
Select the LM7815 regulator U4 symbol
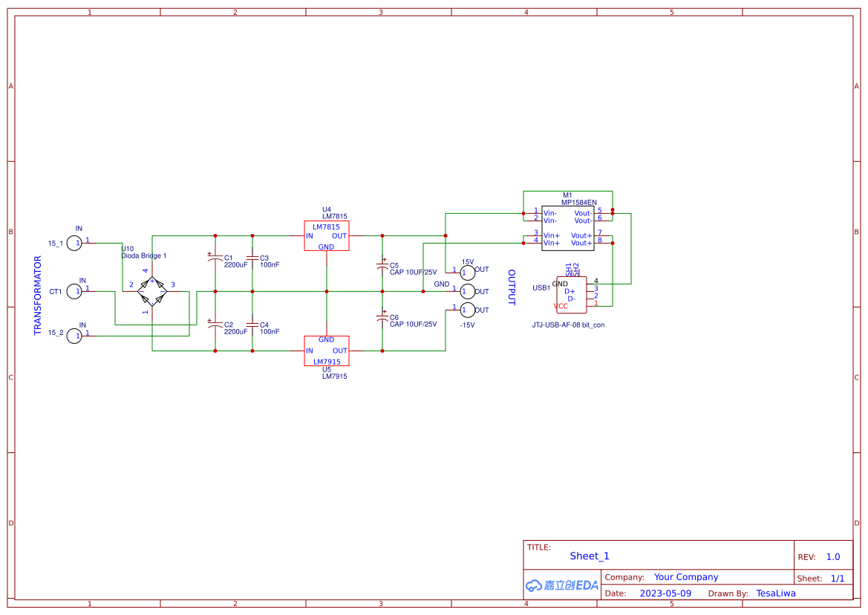pyautogui.click(x=327, y=236)
